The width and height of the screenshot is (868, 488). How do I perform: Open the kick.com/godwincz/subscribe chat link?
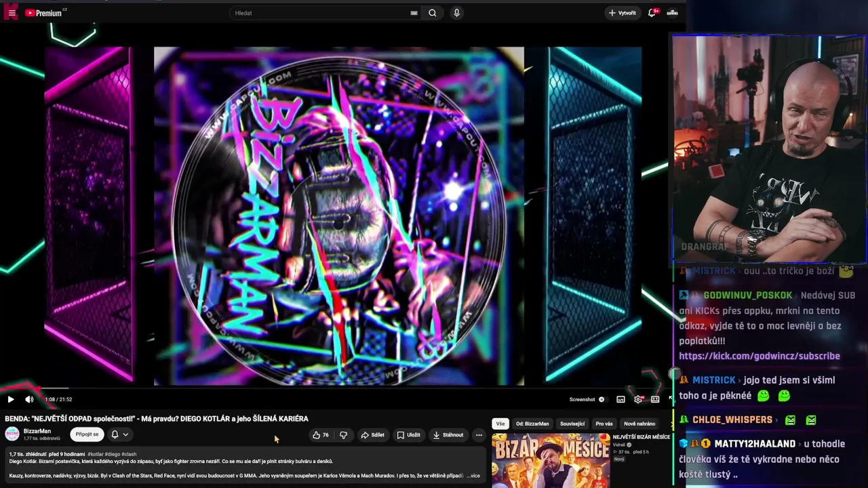point(759,356)
